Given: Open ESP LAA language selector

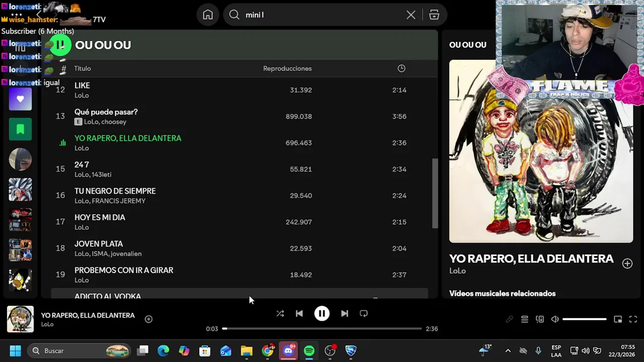Looking at the screenshot, I should tap(556, 351).
